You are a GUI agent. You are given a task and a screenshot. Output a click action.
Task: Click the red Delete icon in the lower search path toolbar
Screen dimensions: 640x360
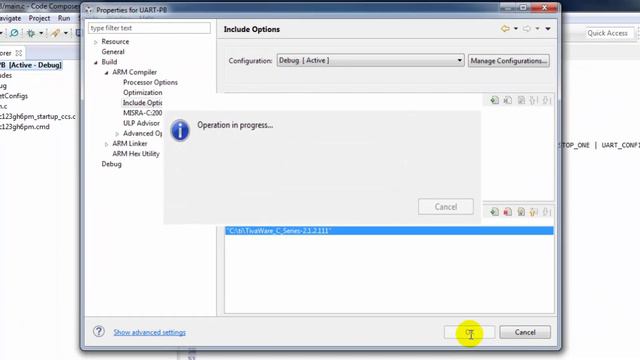click(x=507, y=211)
